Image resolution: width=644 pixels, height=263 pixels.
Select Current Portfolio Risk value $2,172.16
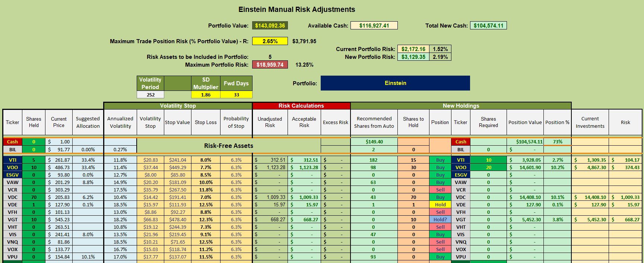click(x=413, y=49)
